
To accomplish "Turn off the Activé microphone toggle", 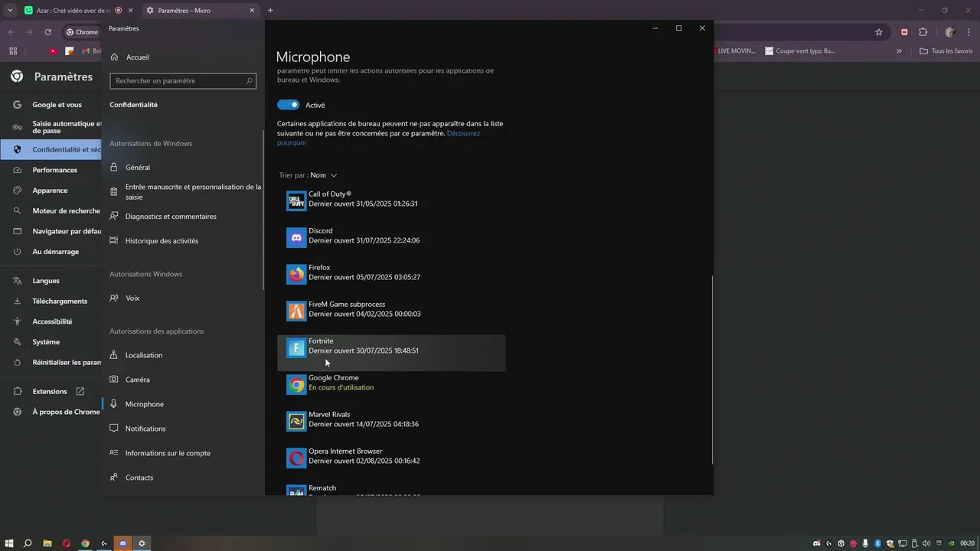I will [x=288, y=105].
